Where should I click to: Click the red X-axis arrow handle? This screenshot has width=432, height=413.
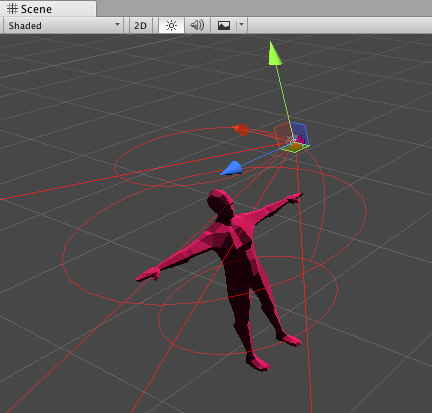click(241, 129)
